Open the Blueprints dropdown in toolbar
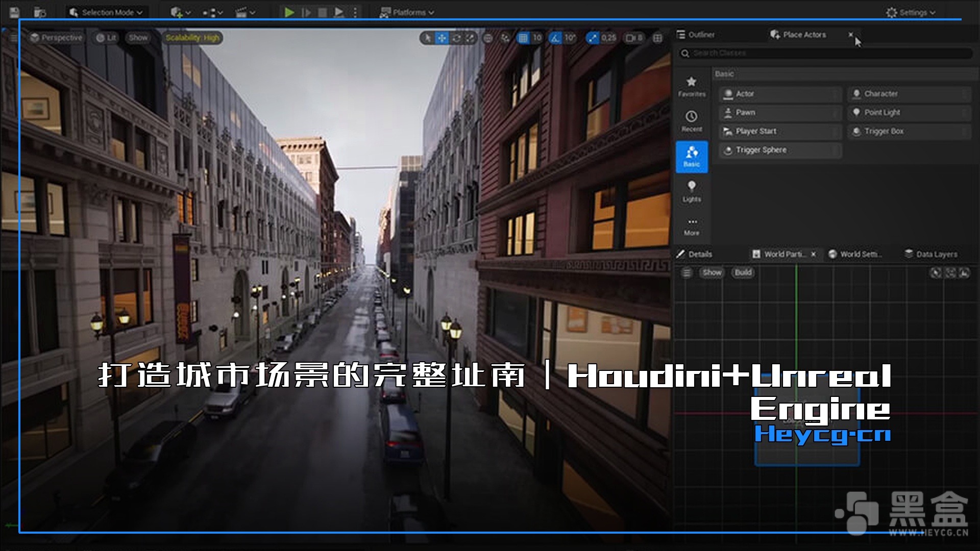 [212, 12]
